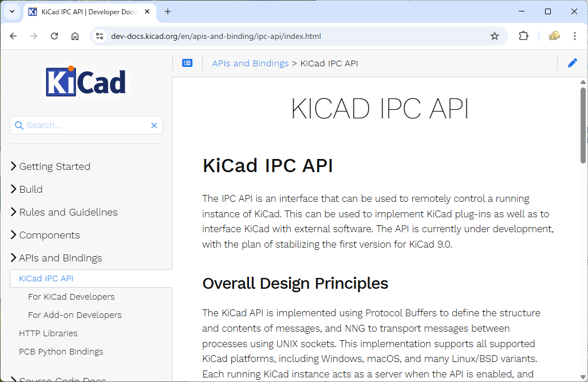The height and width of the screenshot is (382, 588).
Task: Click the 'KiCad IPC API' section heading
Action: tap(267, 165)
